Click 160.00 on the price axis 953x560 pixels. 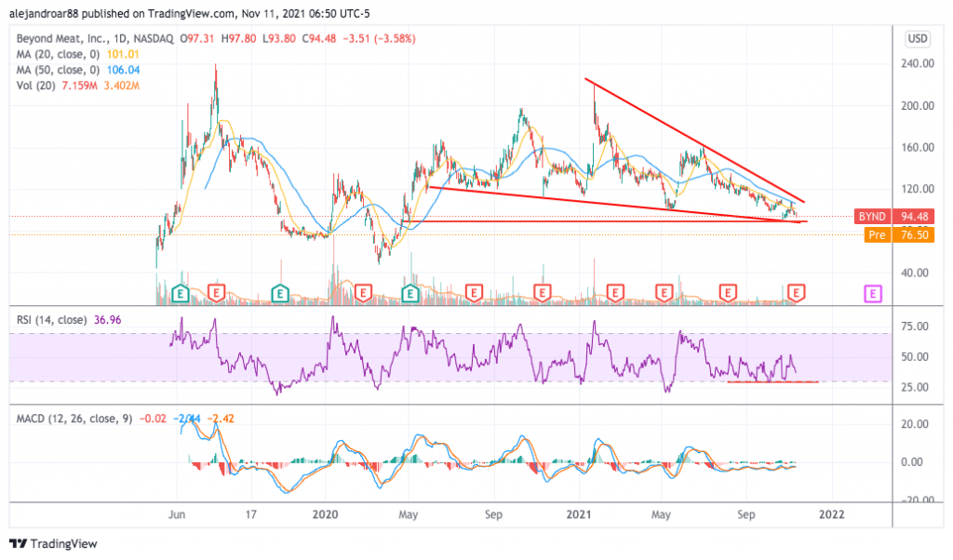(917, 148)
